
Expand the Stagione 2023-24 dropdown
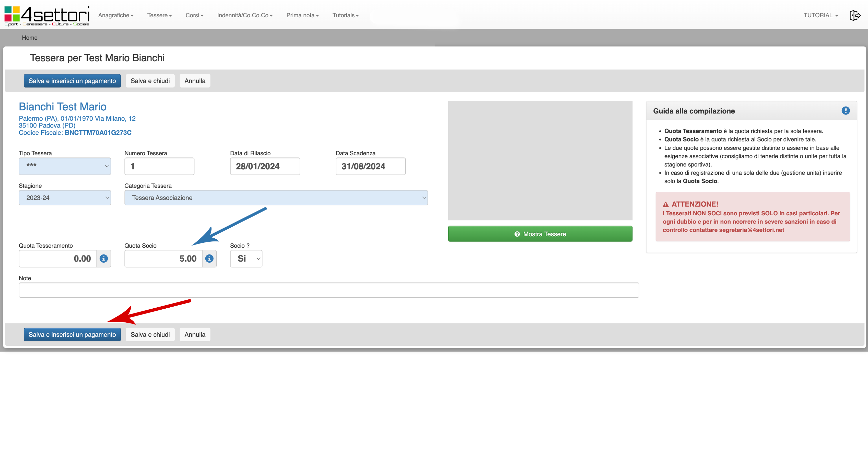click(65, 198)
